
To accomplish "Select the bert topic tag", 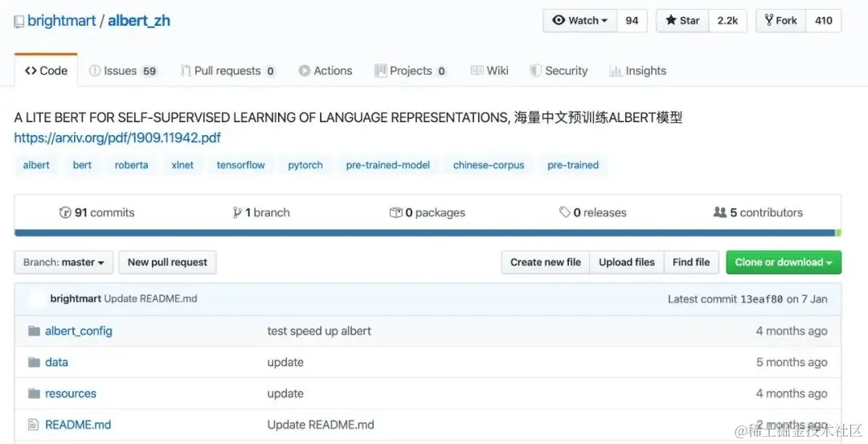I will (82, 165).
